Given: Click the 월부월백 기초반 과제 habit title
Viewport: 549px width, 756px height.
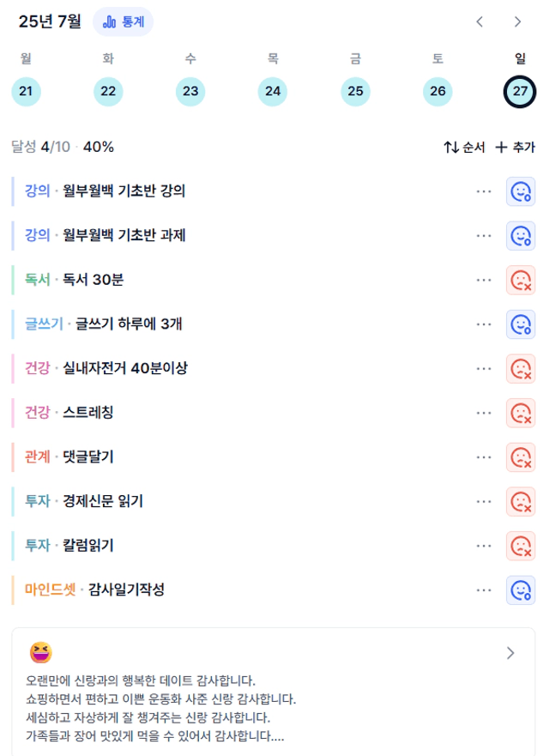Looking at the screenshot, I should click(x=124, y=235).
